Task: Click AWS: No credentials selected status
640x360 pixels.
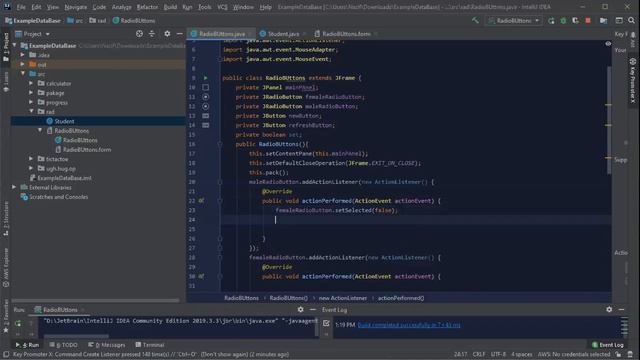Action: 574,355
